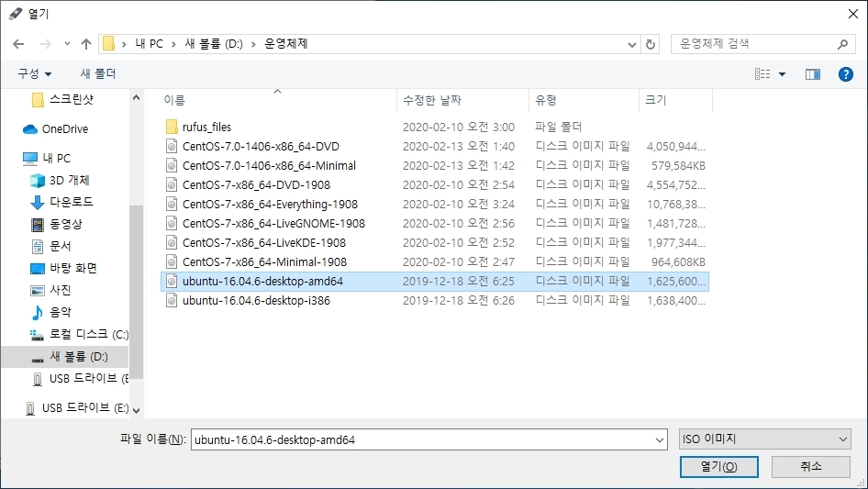The height and width of the screenshot is (489, 868).
Task: Click date 2019-12-18 오전 6:26
Action: click(x=459, y=301)
